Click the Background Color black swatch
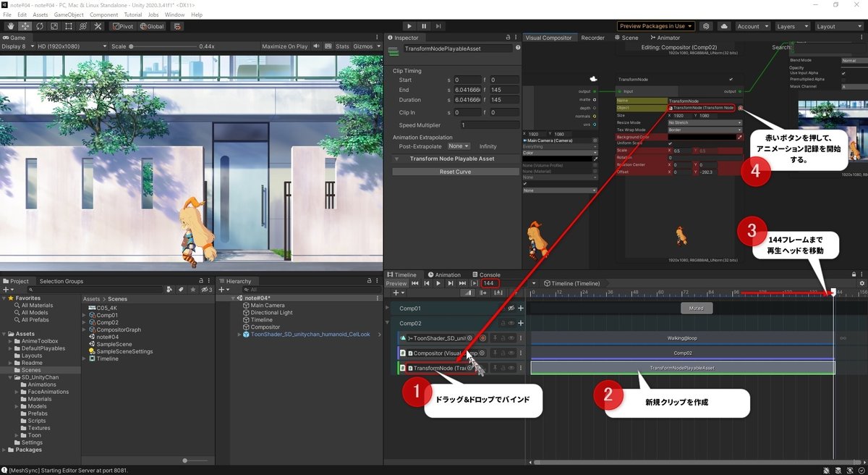 [x=702, y=136]
